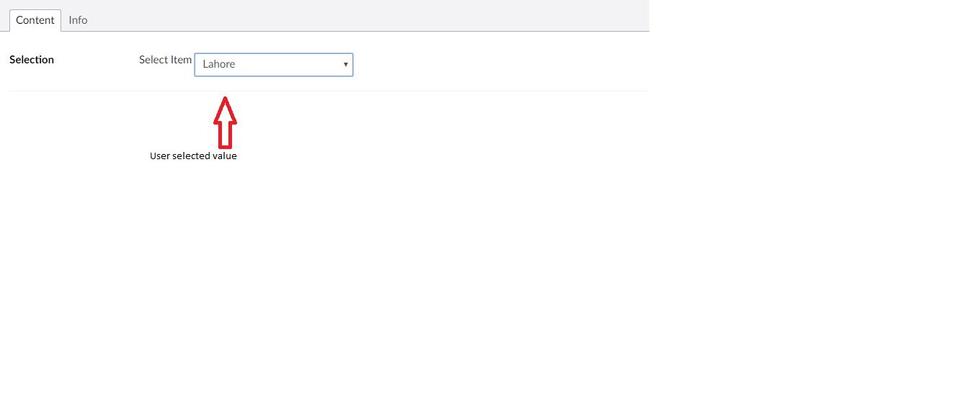The height and width of the screenshot is (414, 980).
Task: Click the red arrow's rectangular shaft
Action: coord(226,134)
